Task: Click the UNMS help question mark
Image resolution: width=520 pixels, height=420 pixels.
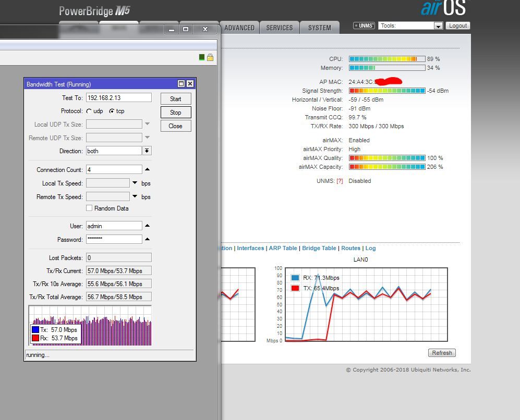Action: (340, 181)
